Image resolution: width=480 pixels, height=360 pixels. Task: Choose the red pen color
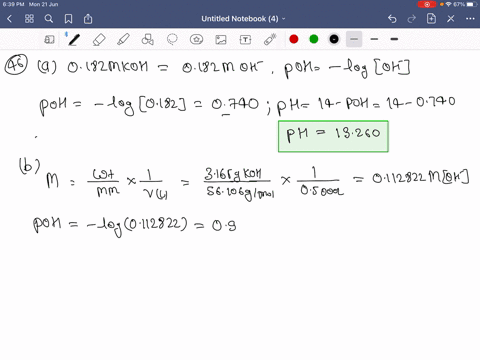pyautogui.click(x=294, y=39)
